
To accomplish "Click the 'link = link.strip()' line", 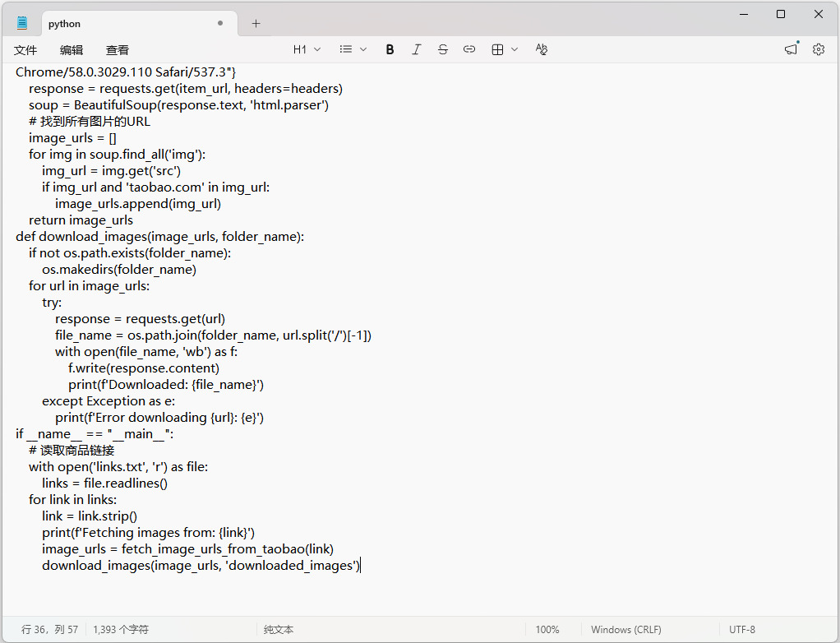I will (90, 516).
